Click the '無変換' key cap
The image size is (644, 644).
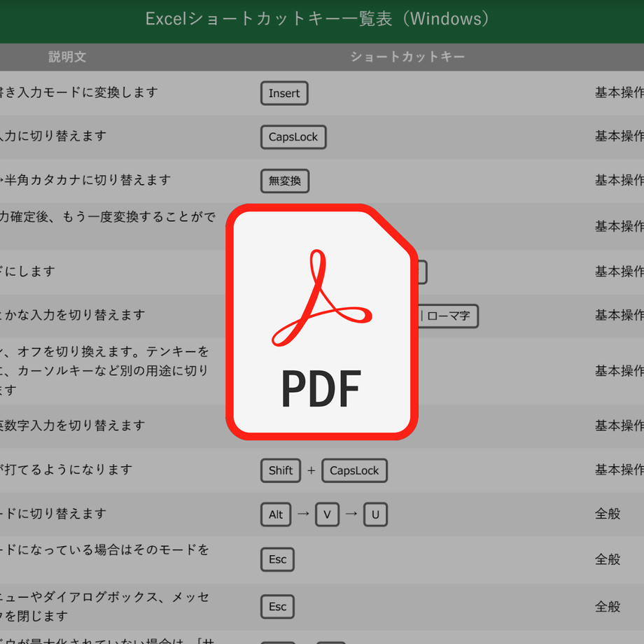click(x=285, y=181)
